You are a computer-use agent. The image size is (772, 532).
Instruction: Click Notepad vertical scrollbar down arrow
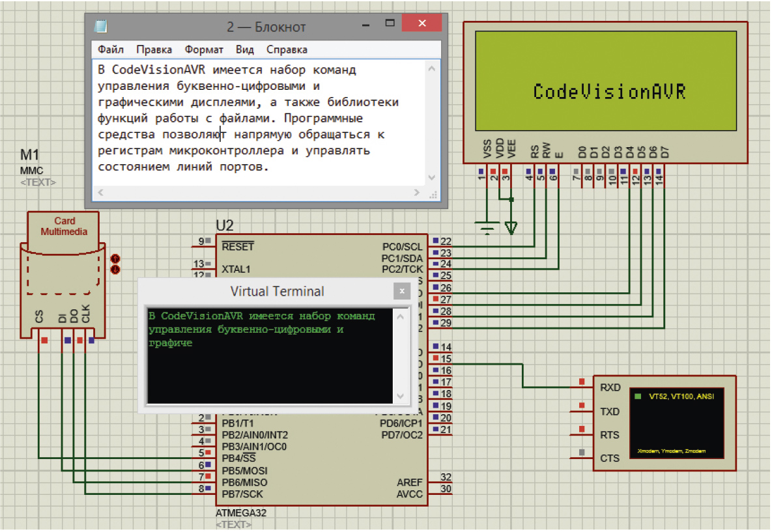point(431,177)
